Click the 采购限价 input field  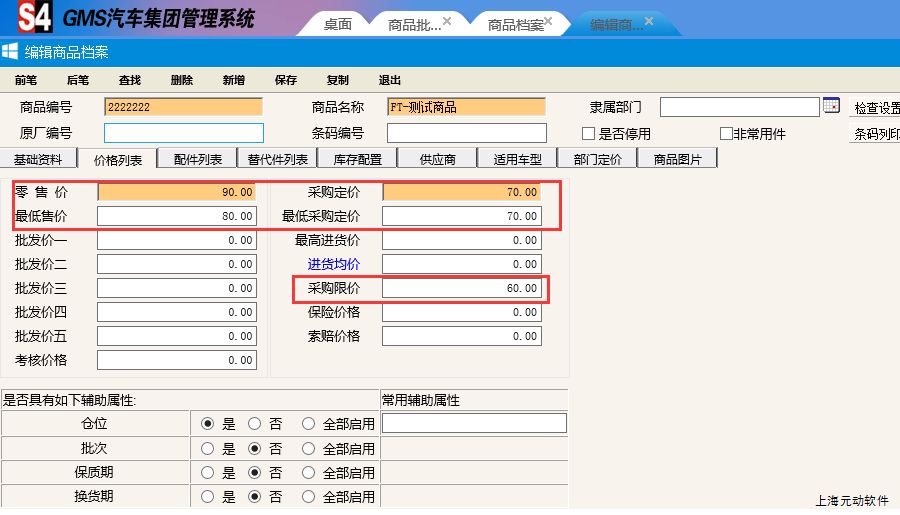pyautogui.click(x=462, y=288)
